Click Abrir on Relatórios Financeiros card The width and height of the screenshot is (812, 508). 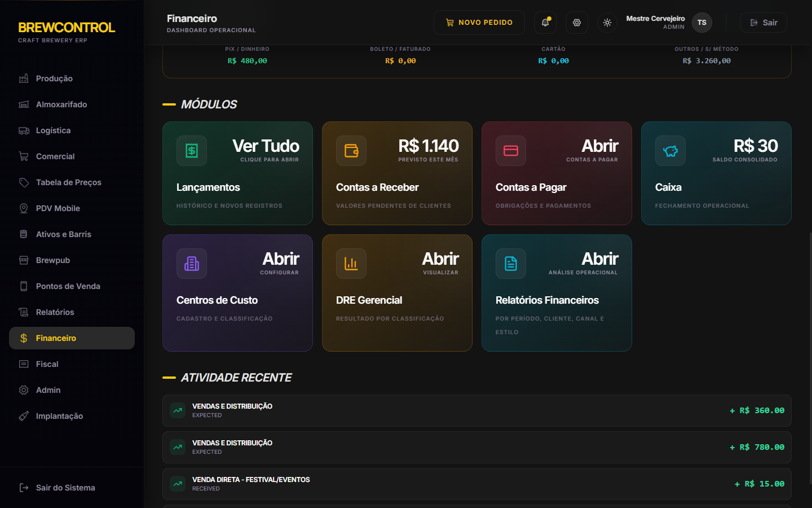600,259
